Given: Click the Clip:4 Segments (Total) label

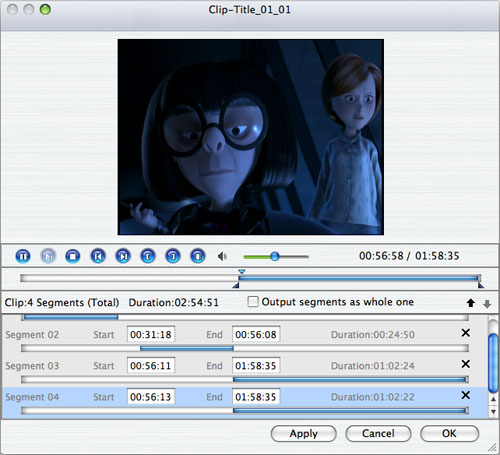Looking at the screenshot, I should [x=62, y=303].
